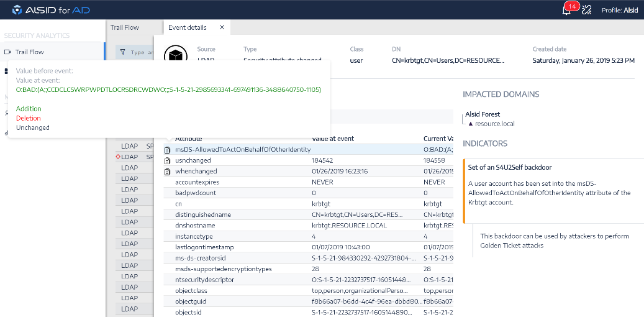The width and height of the screenshot is (644, 317).
Task: Close the Event details tab
Action: [222, 27]
